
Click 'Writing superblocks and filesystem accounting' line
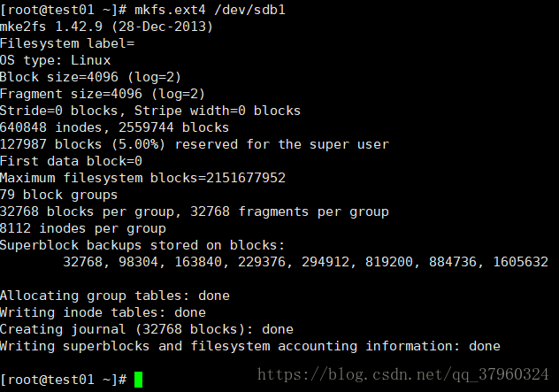[x=250, y=346]
